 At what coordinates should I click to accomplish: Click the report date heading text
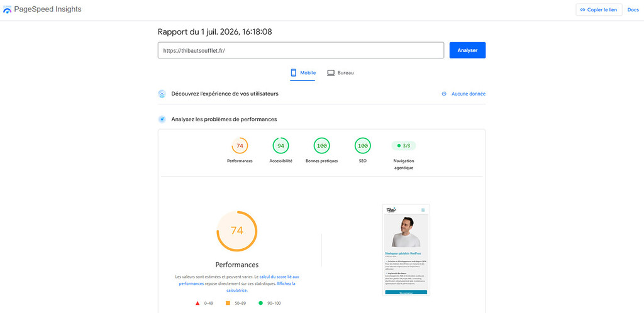click(215, 31)
